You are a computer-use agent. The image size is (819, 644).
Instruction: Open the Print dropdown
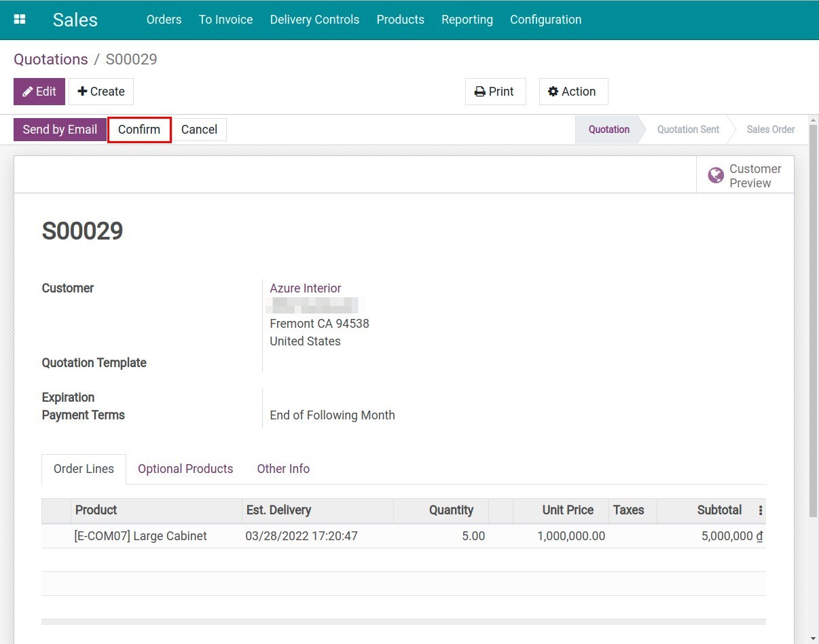(496, 92)
